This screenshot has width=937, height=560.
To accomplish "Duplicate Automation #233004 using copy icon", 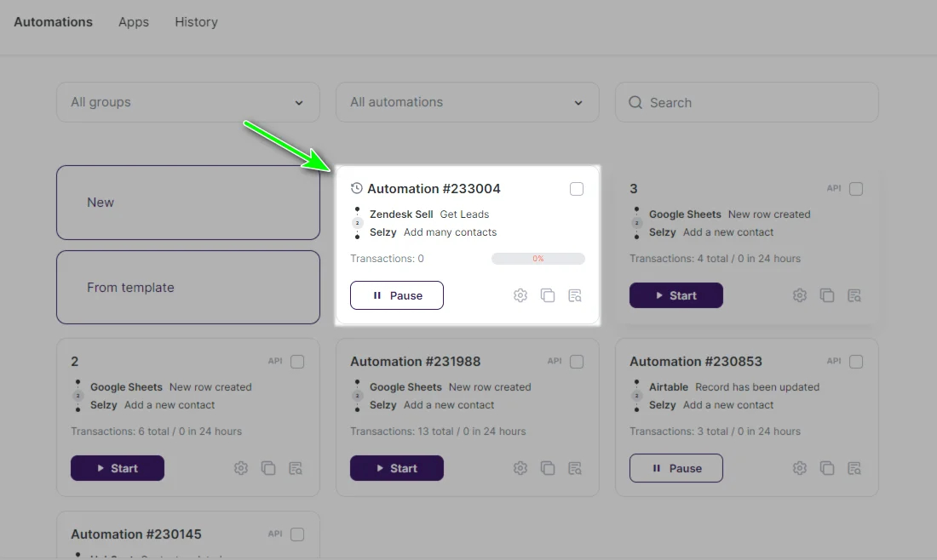I will 548,294.
